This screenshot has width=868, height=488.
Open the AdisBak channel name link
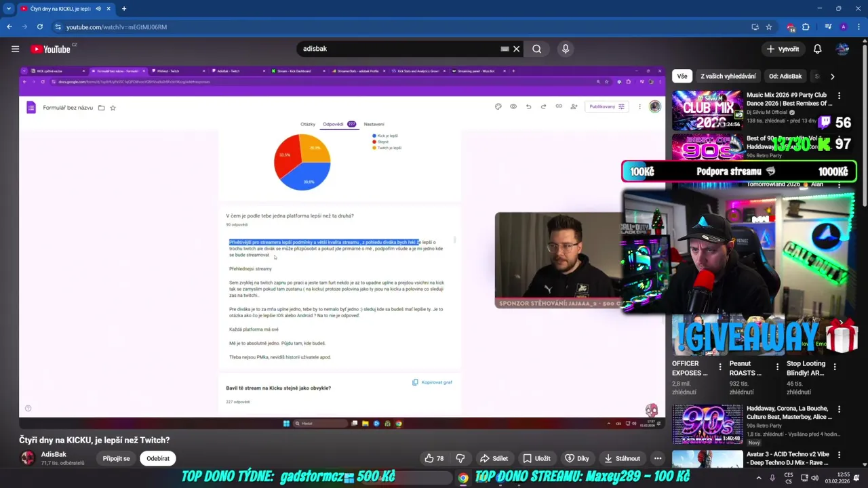(54, 454)
